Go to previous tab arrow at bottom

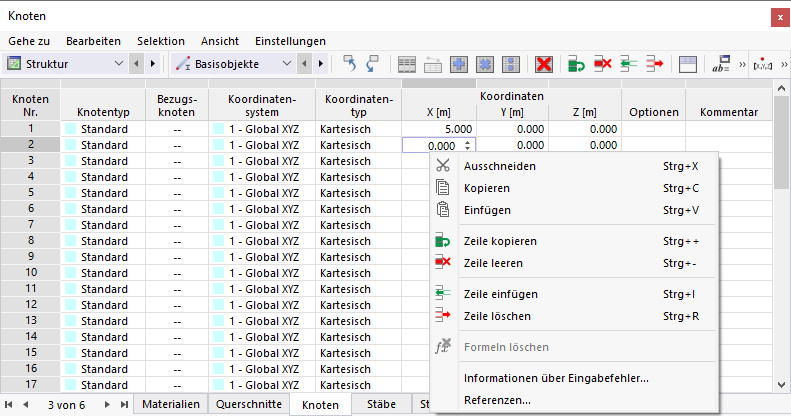tap(25, 404)
